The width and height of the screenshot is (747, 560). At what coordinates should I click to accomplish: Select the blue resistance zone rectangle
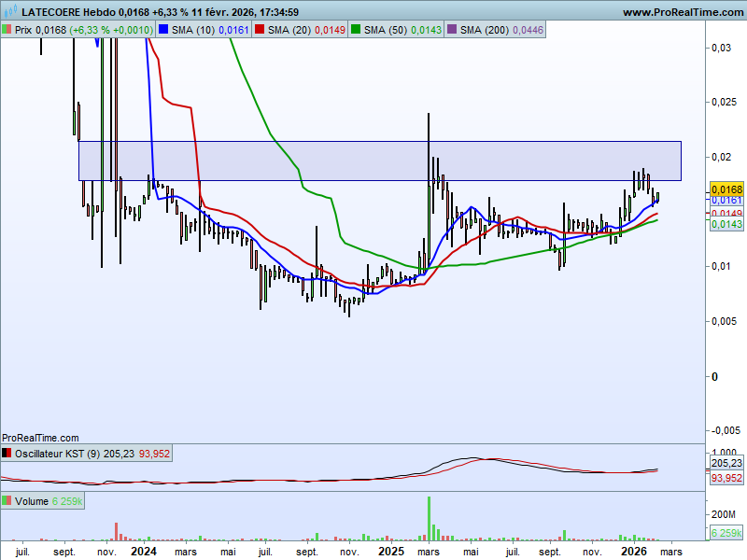coord(380,161)
